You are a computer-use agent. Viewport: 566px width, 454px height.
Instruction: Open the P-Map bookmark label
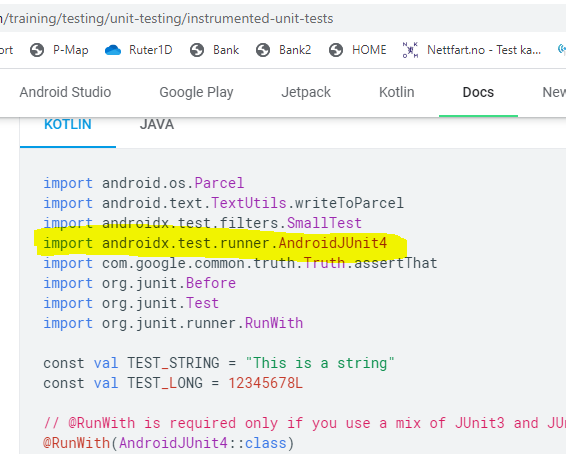pyautogui.click(x=71, y=50)
